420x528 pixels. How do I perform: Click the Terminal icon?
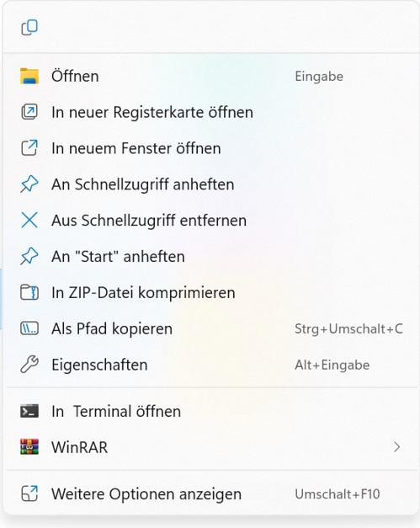click(x=29, y=411)
